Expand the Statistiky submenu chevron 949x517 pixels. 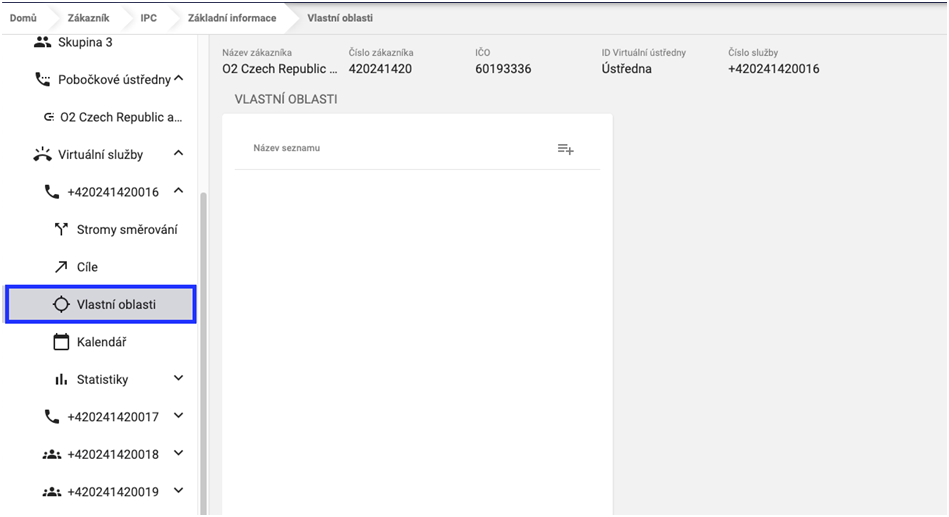pyautogui.click(x=178, y=379)
